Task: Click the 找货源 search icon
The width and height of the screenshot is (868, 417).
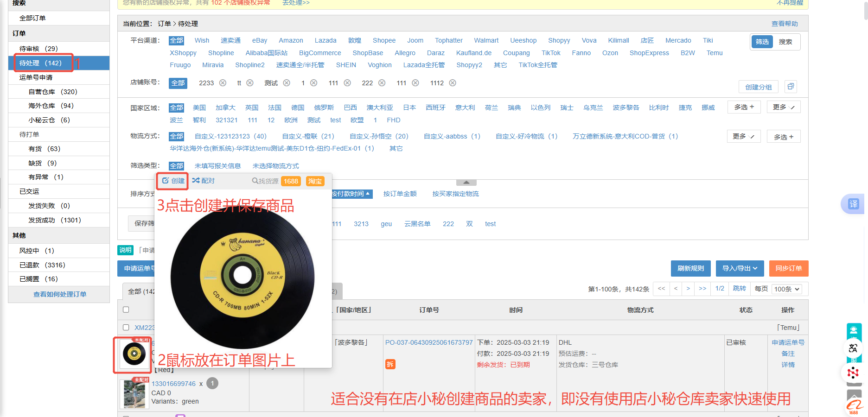Action: point(255,181)
